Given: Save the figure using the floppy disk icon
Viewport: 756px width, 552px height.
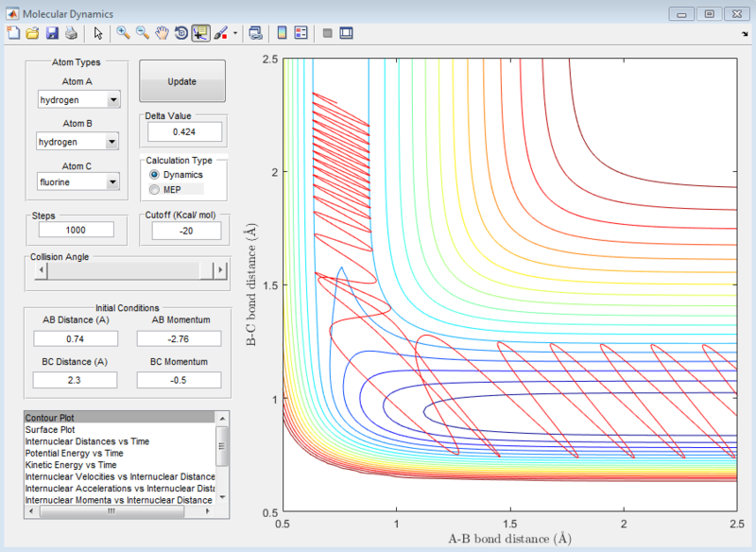Looking at the screenshot, I should (x=52, y=33).
